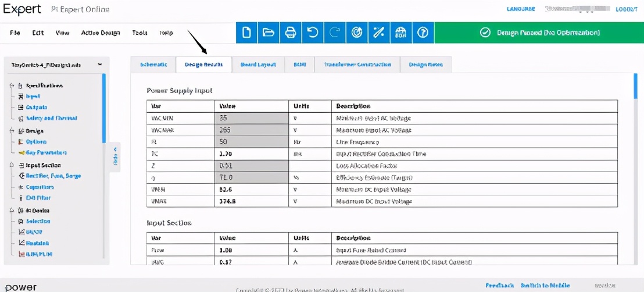Screen dimensions: 644x292
Task: Open the Feedback link in footer
Action: point(499,286)
